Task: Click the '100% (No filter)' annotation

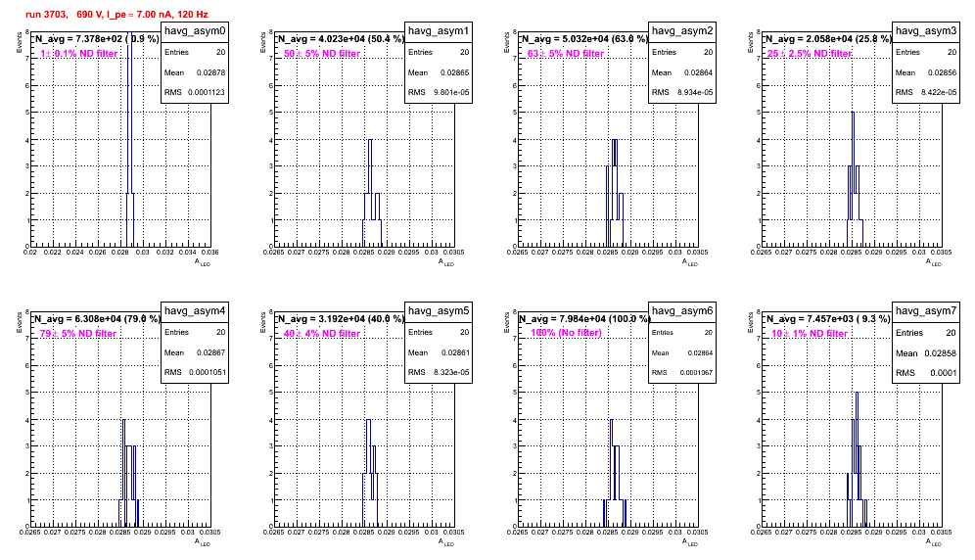Action: pyautogui.click(x=567, y=333)
